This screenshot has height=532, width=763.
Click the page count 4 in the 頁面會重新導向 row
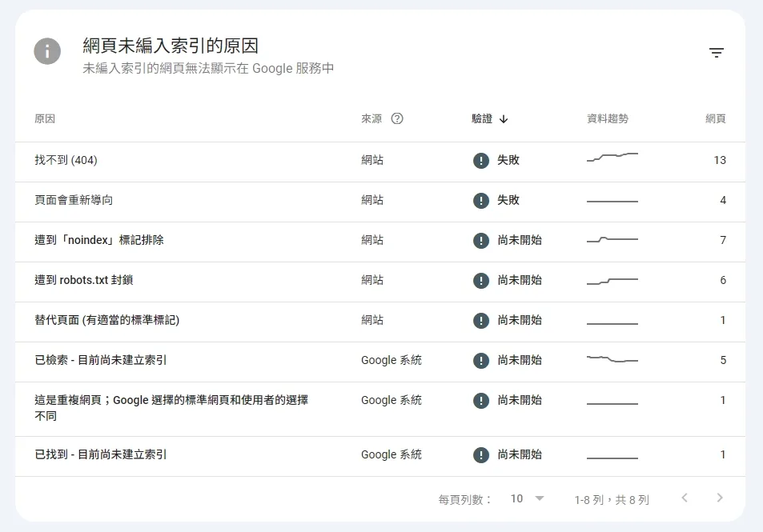723,200
